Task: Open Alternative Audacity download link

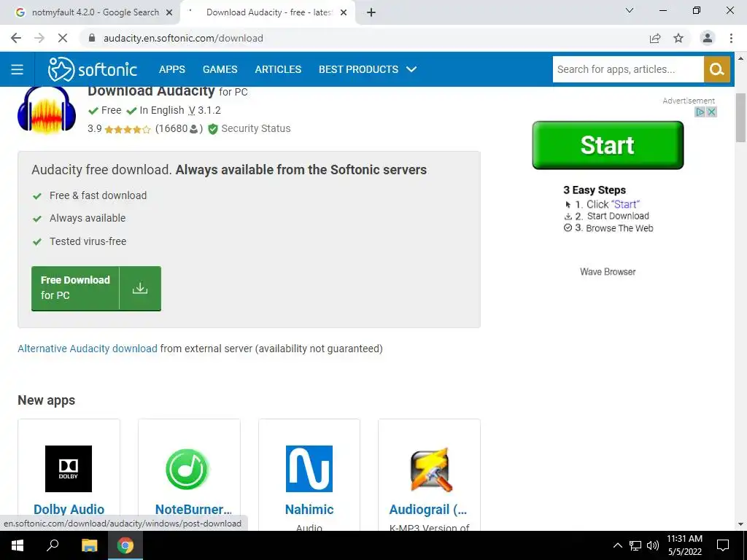Action: click(x=88, y=349)
